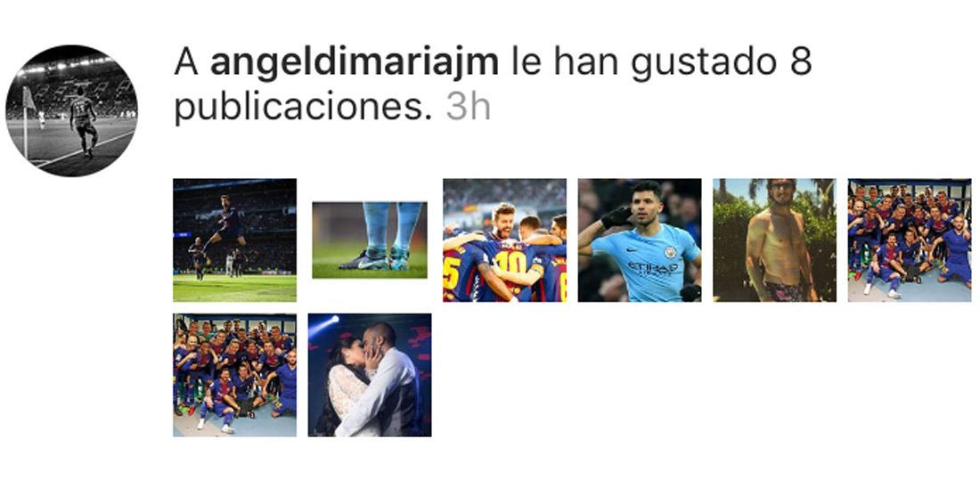The width and height of the screenshot is (980, 496).
Task: Tap the green grass in the boots photo
Action: (370, 271)
